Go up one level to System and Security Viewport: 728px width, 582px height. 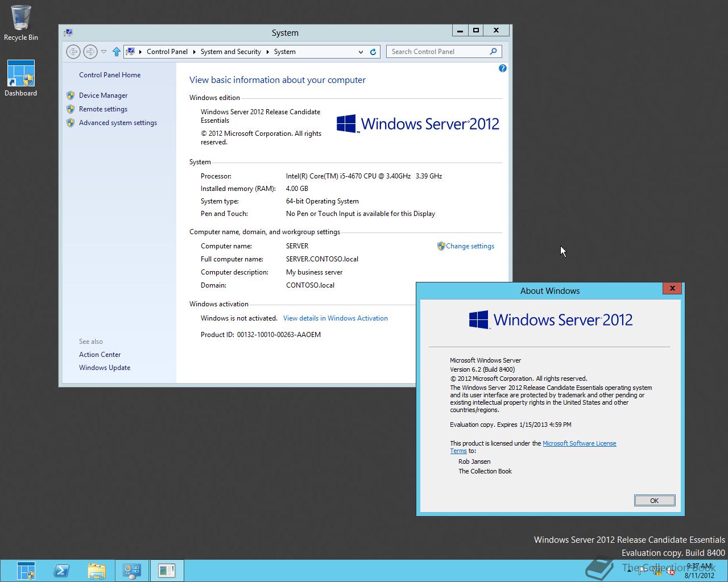pos(117,52)
